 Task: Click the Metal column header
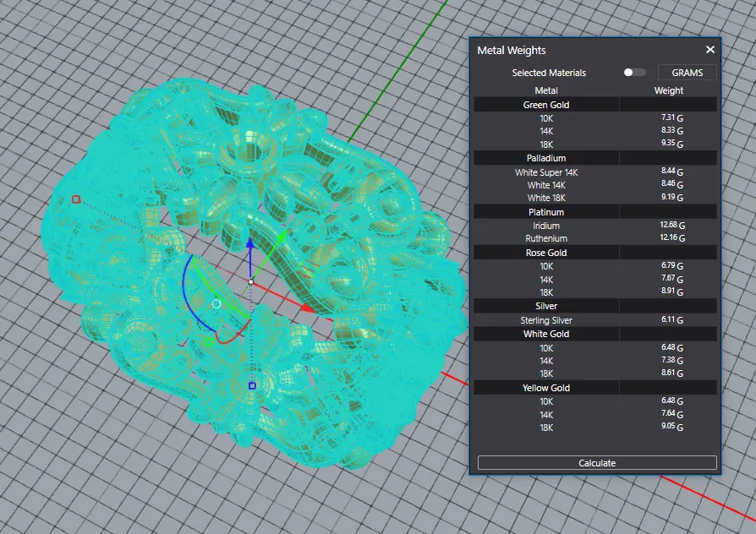click(x=546, y=90)
